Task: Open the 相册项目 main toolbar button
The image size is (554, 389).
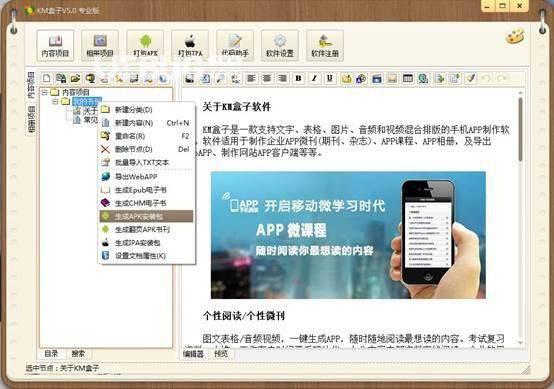Action: (100, 46)
